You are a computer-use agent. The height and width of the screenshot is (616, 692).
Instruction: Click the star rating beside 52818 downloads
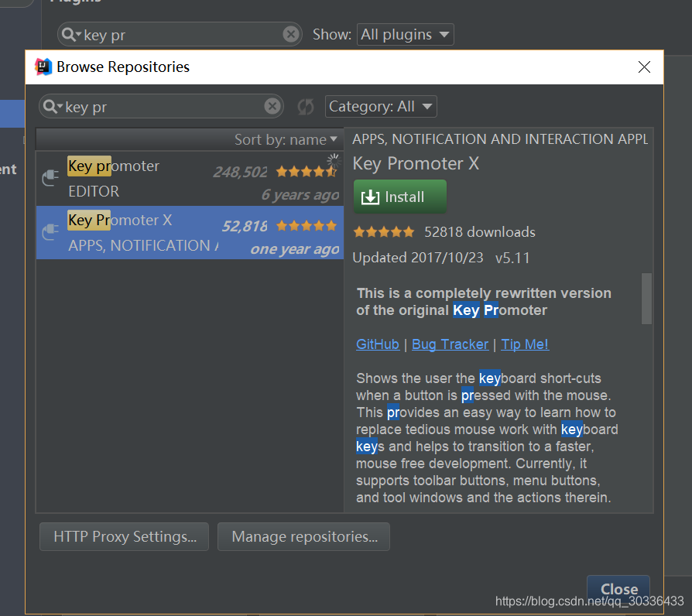[x=384, y=231]
